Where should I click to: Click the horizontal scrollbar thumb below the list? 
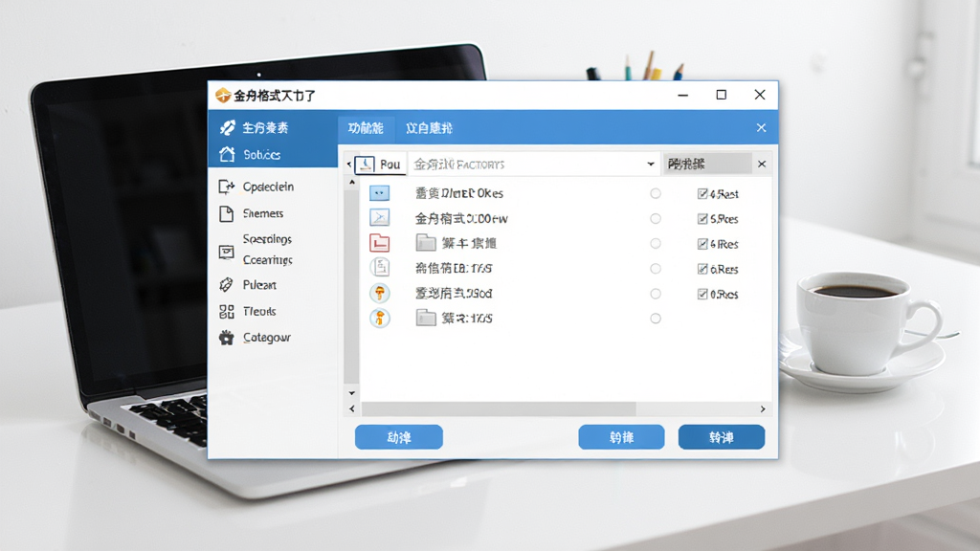[498, 408]
